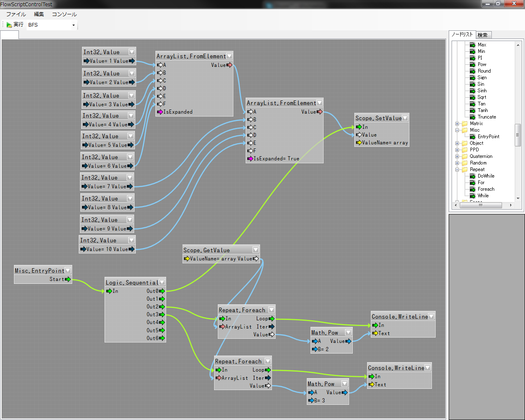Click the green Start output port
525x420 pixels.
pos(68,279)
